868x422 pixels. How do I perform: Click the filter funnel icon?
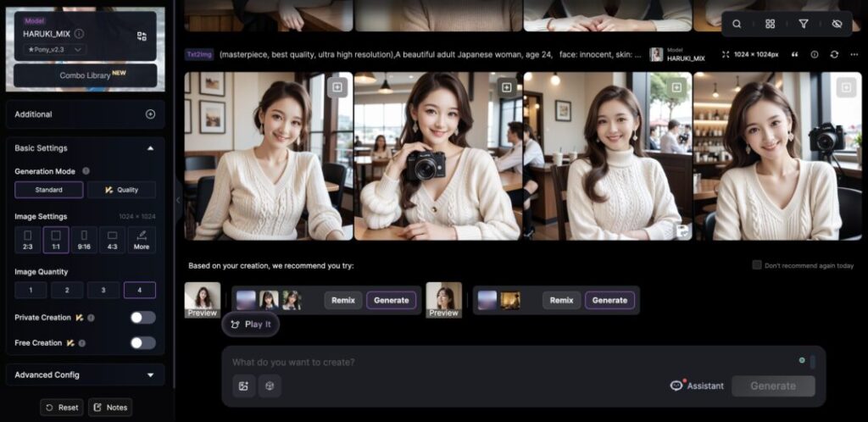[x=804, y=24]
